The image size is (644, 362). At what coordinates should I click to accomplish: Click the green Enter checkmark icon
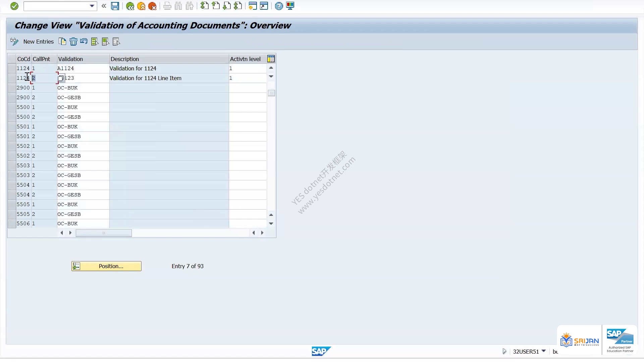point(14,6)
